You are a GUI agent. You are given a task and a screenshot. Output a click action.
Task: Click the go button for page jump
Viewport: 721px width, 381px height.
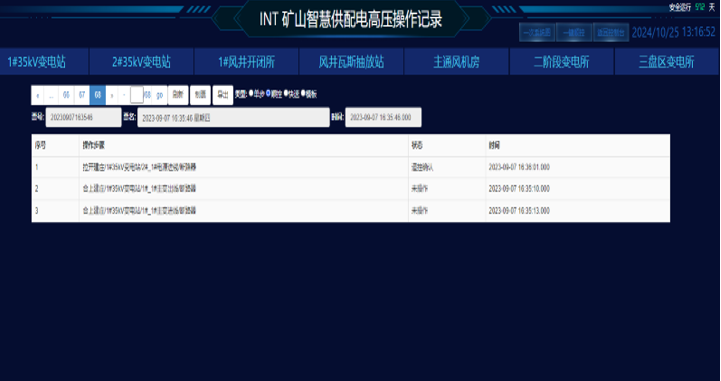coord(160,95)
